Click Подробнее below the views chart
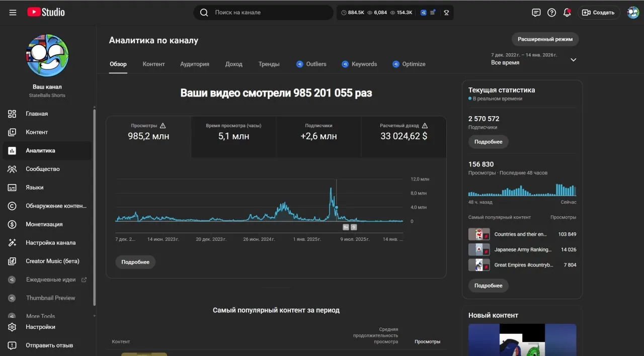The width and height of the screenshot is (644, 356). 135,262
